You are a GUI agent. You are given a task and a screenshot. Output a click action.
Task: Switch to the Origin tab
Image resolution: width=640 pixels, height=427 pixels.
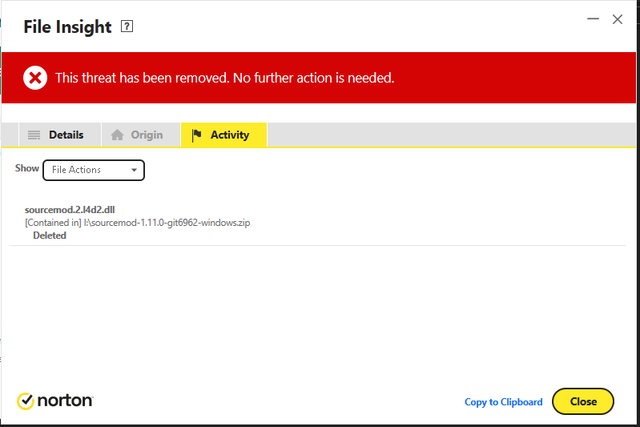pos(141,135)
